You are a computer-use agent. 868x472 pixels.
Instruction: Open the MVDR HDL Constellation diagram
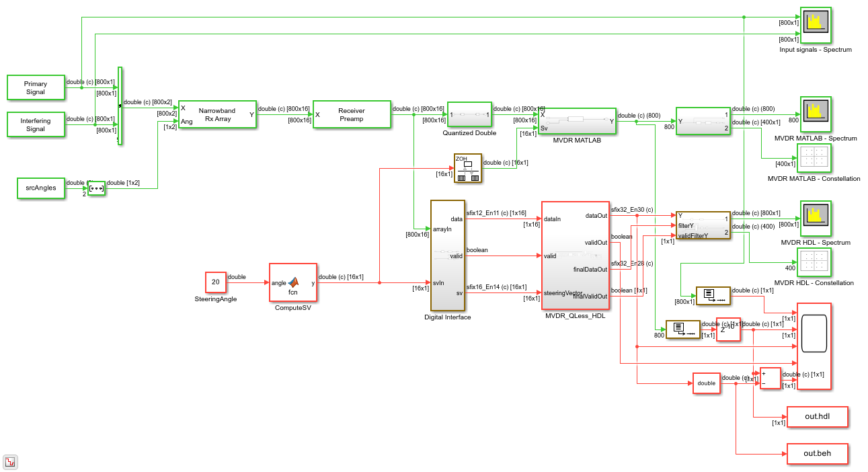814,263
